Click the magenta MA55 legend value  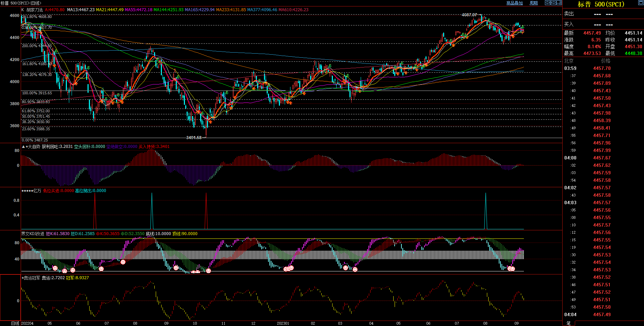pos(138,10)
